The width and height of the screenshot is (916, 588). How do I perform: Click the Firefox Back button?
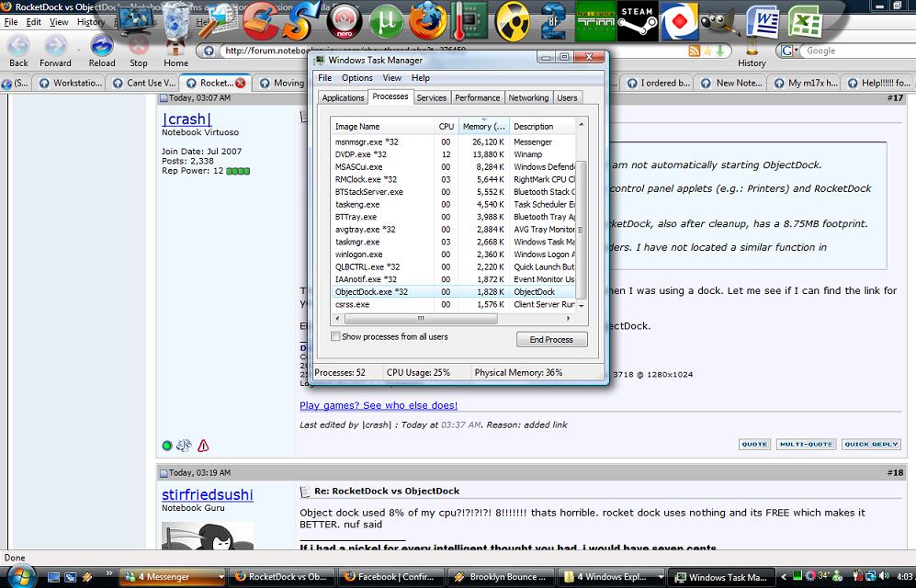tap(18, 51)
